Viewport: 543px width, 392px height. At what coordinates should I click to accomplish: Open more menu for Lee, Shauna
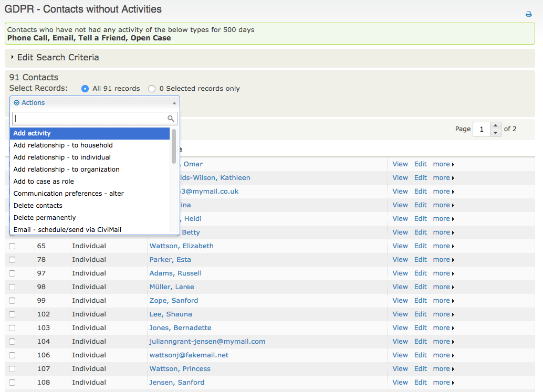tap(443, 314)
